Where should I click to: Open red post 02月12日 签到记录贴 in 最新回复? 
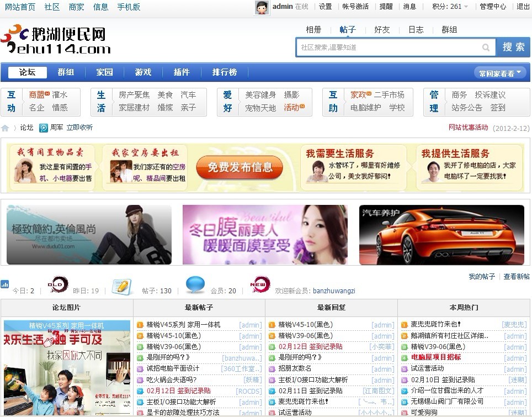coord(311,347)
